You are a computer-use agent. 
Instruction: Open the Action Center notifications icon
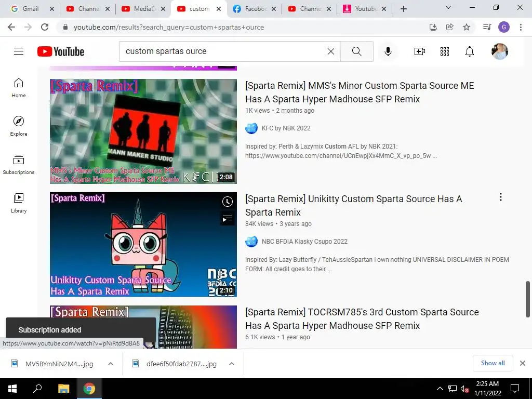(x=515, y=389)
